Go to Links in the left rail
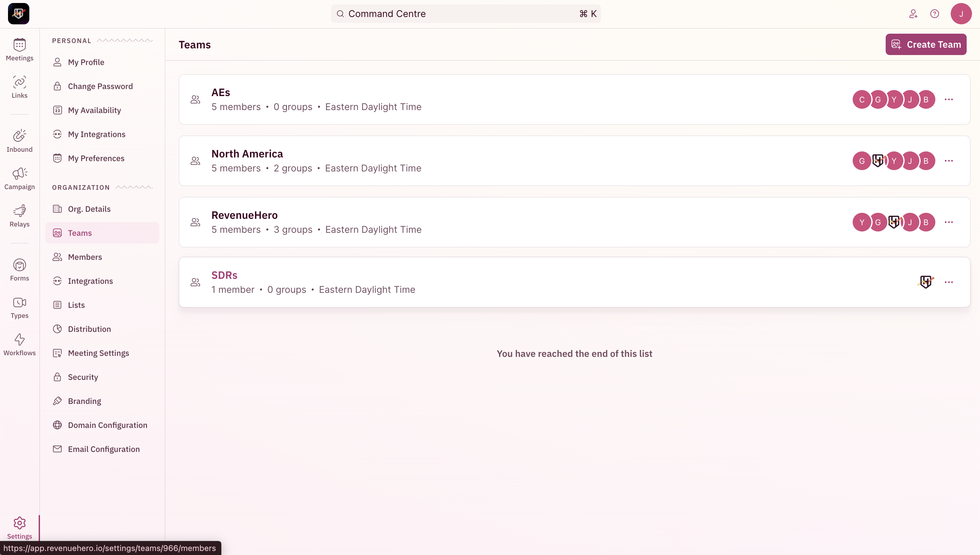The height and width of the screenshot is (555, 980). coord(19,87)
